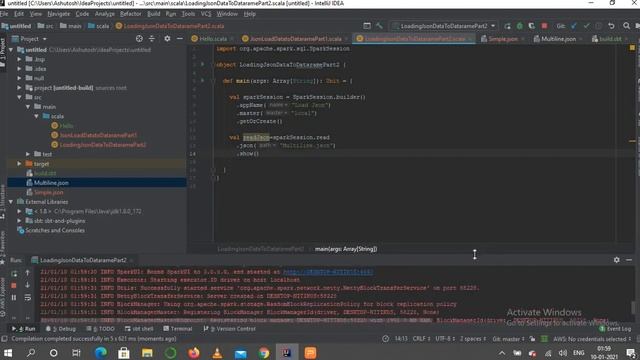Image resolution: width=640 pixels, height=360 pixels.
Task: Expand the .bsp folder in project tree
Action: pos(19,59)
